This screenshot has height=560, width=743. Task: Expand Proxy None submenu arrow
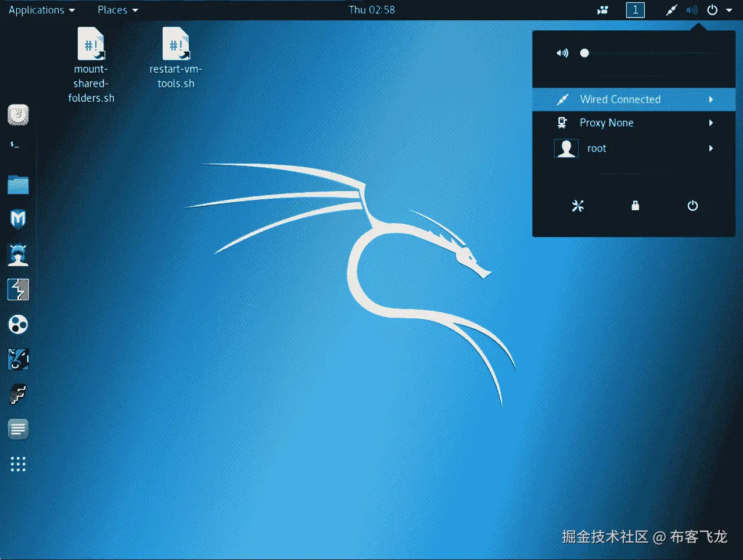(x=711, y=123)
